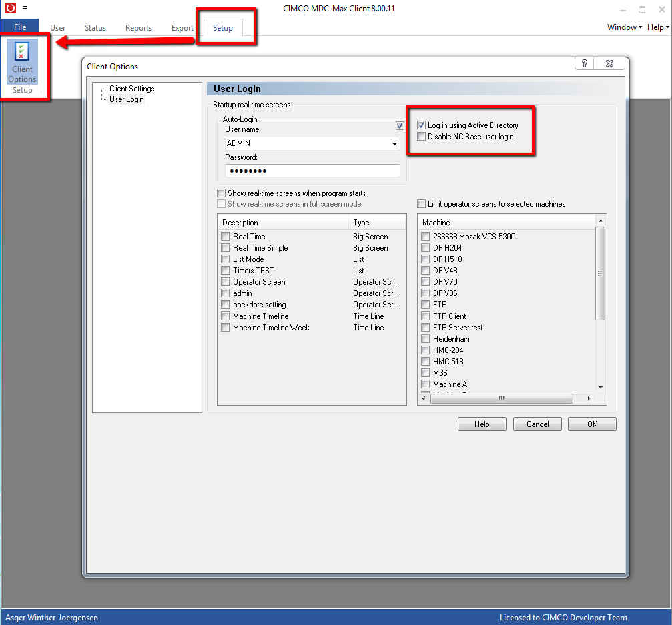Switch to the Status ribbon tab

click(95, 28)
